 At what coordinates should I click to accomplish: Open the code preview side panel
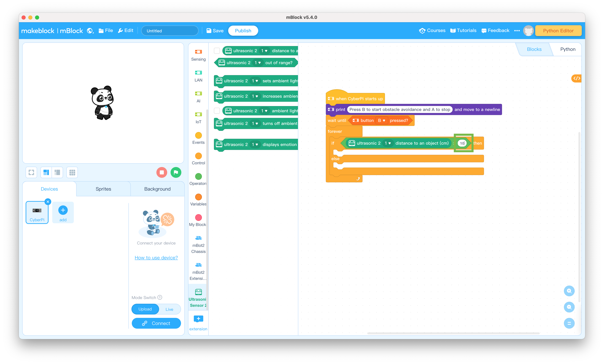(576, 78)
